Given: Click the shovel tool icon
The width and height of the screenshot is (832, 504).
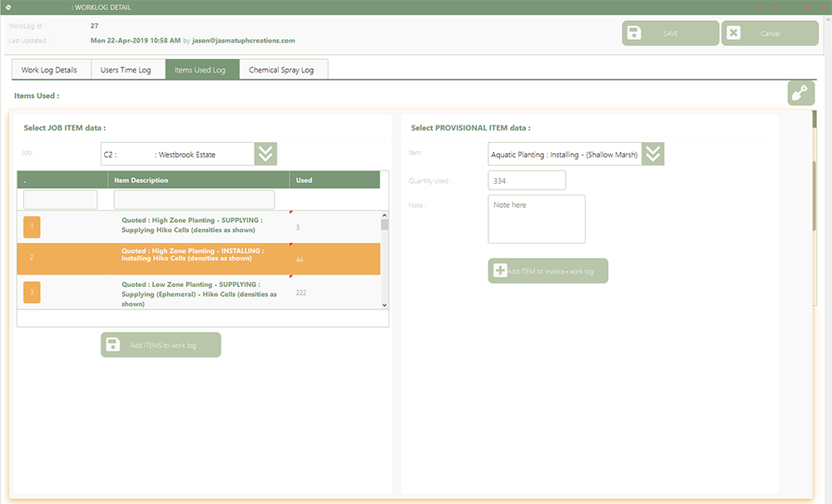Looking at the screenshot, I should 800,93.
